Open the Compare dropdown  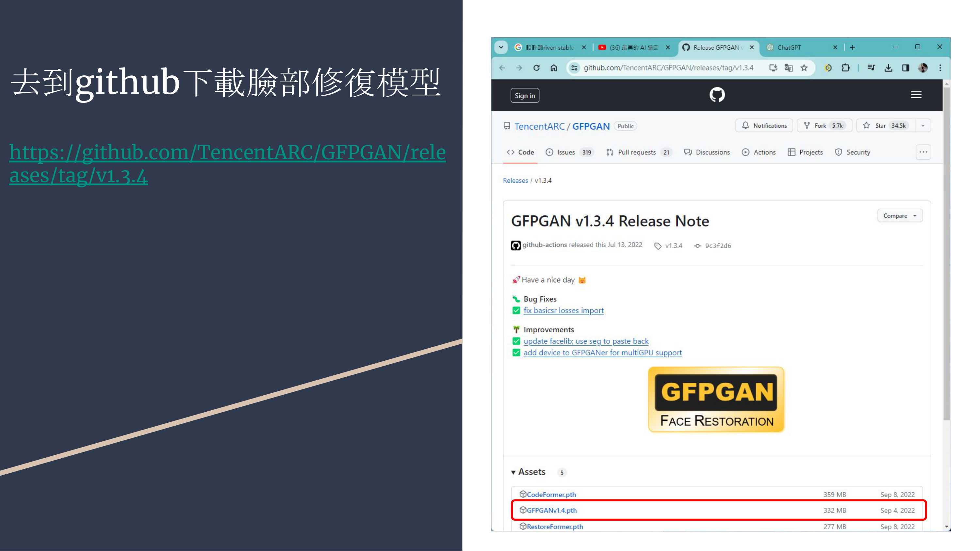[x=900, y=216]
